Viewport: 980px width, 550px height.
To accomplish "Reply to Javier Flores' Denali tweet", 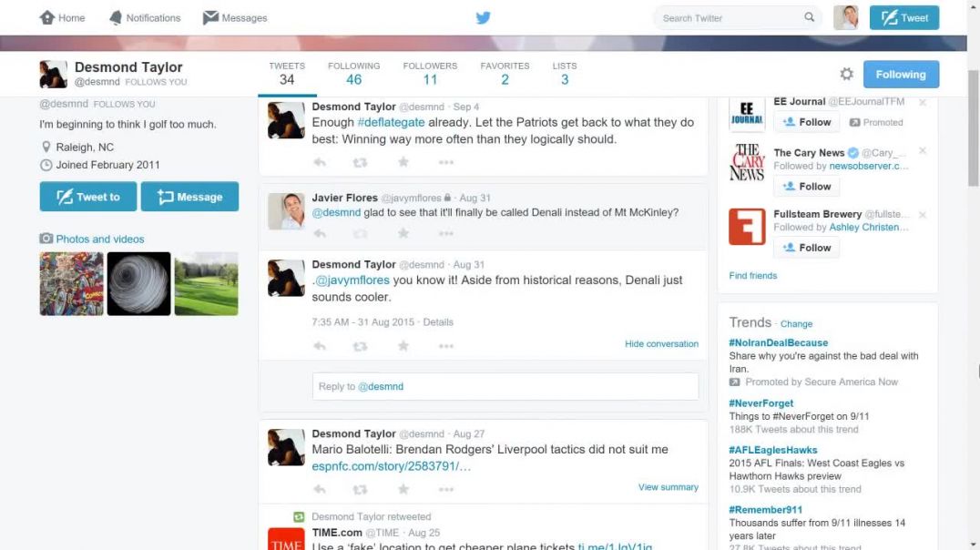I will 320,233.
